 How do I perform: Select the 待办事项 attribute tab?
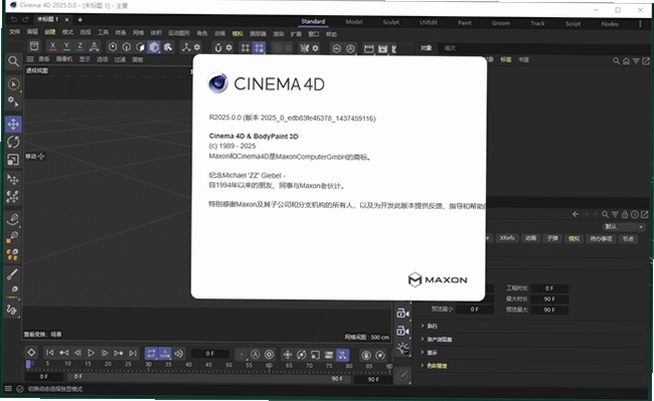tap(601, 239)
